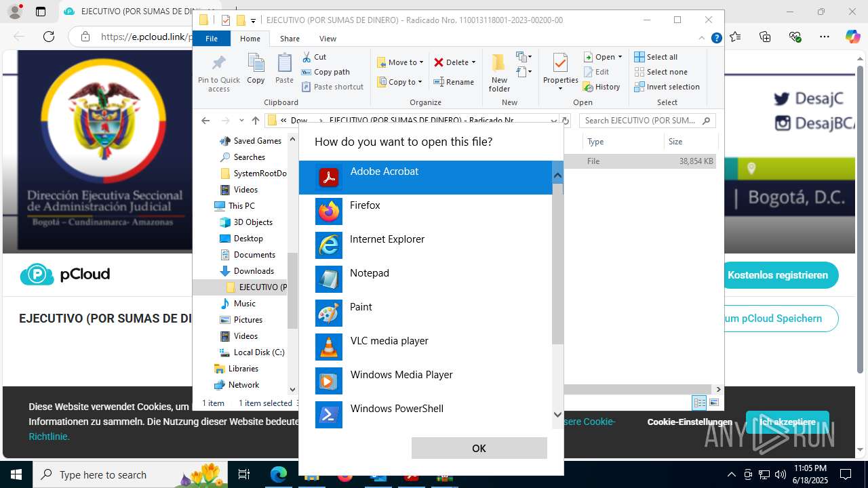The image size is (868, 488).
Task: Open Cookie-Einstellungen in the browser banner
Action: coord(690,422)
